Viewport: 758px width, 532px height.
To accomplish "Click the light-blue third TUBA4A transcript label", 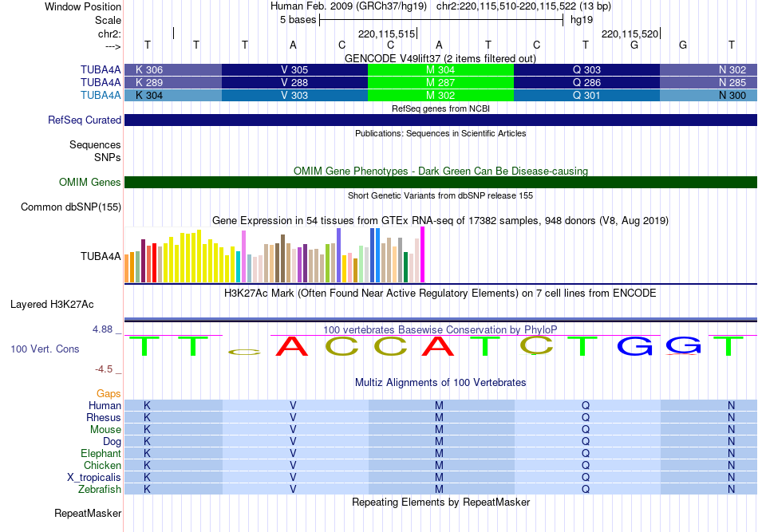I will pos(101,95).
